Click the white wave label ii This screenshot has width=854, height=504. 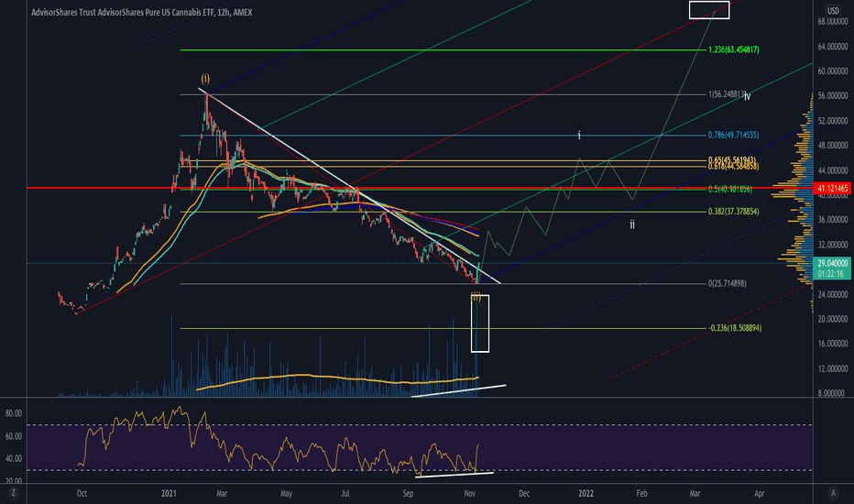631,224
